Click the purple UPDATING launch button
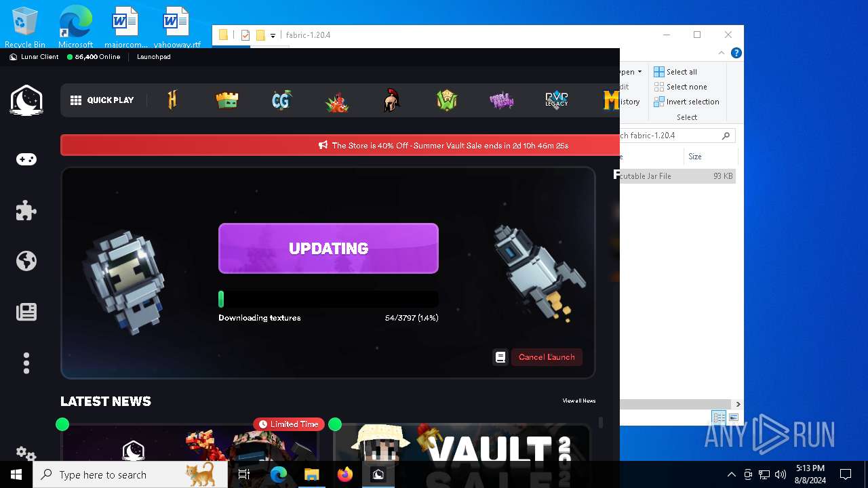Viewport: 868px width, 488px height. (x=328, y=248)
